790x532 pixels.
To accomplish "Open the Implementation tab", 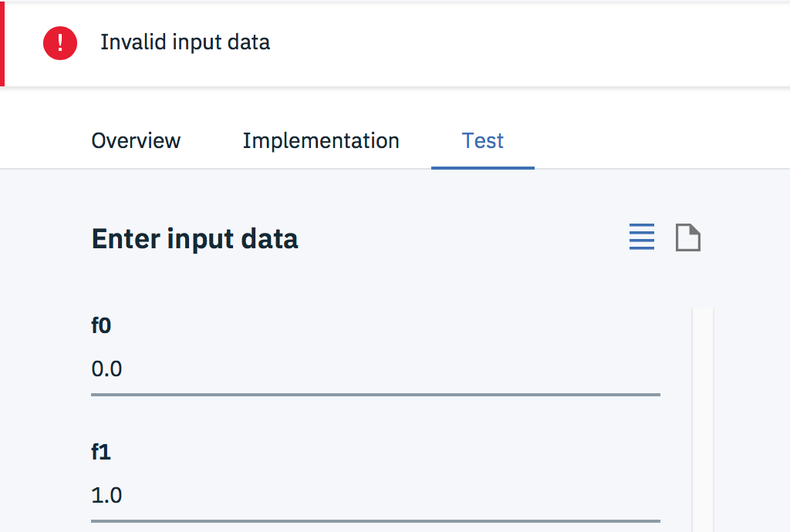I will [x=321, y=141].
